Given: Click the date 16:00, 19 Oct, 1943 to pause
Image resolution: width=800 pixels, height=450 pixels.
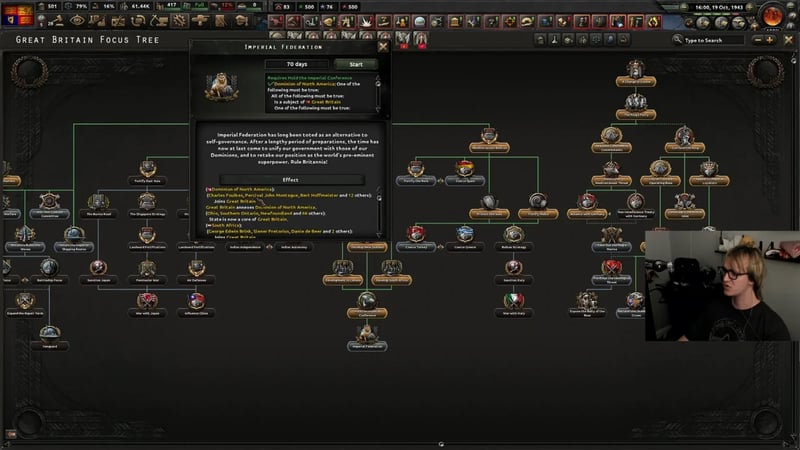Looking at the screenshot, I should tap(718, 7).
